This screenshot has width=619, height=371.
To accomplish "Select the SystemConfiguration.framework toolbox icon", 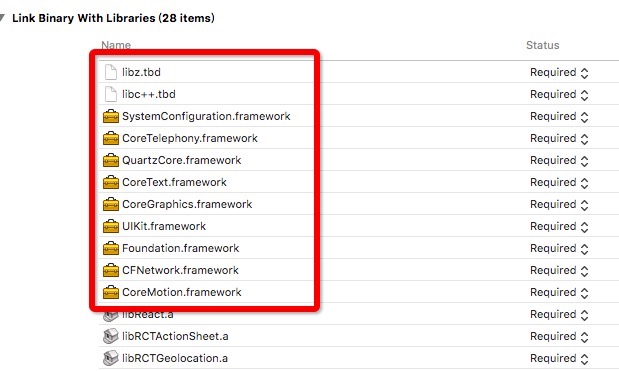I will click(111, 116).
